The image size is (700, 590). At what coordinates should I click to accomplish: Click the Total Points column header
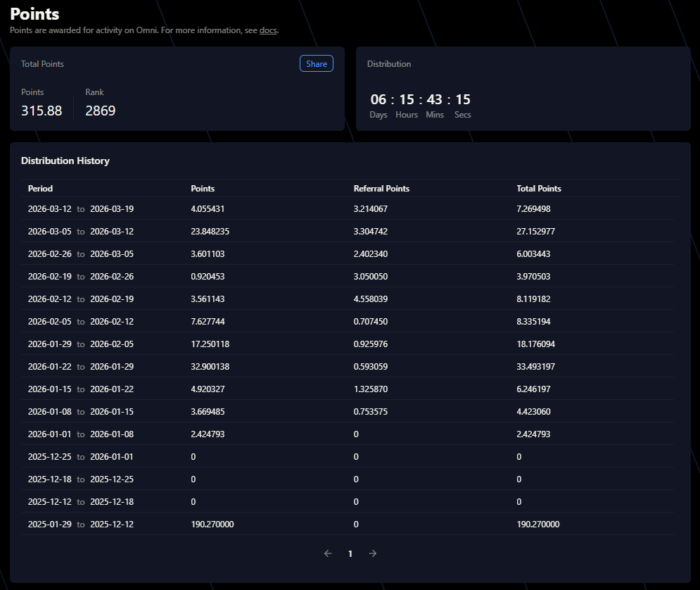coord(539,189)
